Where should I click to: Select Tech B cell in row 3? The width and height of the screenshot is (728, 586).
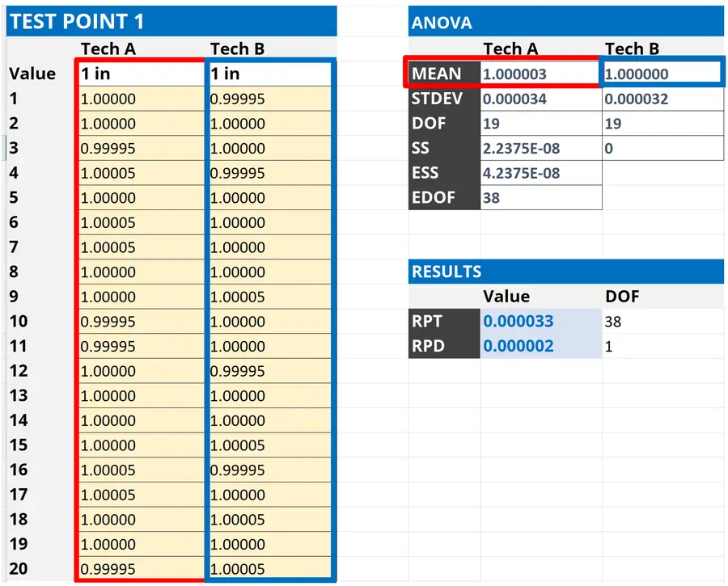(x=270, y=148)
